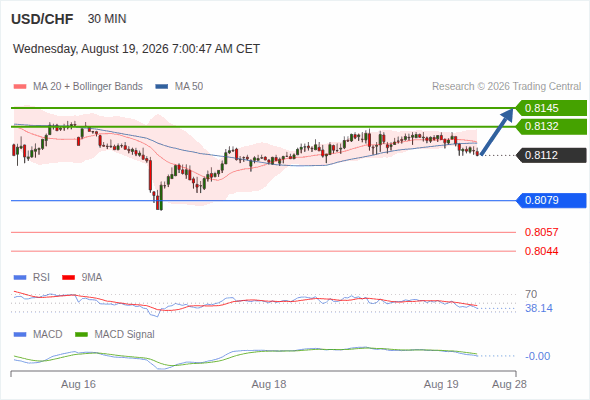Click the 0.8132 resistance price tag
590x400 pixels.
click(551, 126)
